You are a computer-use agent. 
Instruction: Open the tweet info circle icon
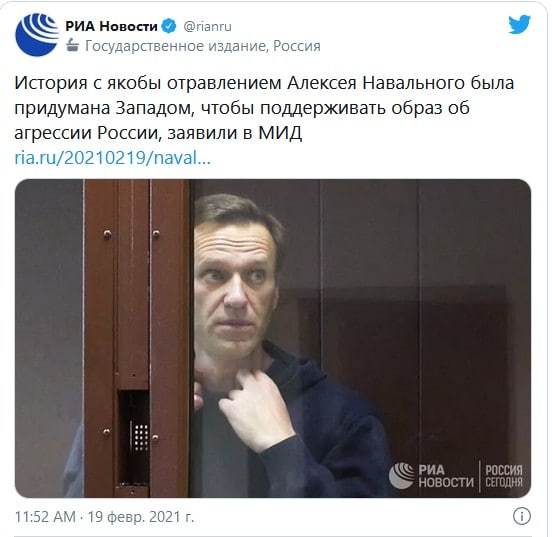(x=521, y=516)
